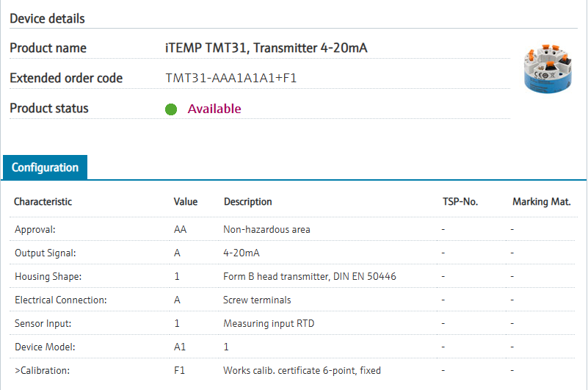Viewport: 588px width, 390px height.
Task: Select the Approval characteristic row
Action: [x=35, y=229]
